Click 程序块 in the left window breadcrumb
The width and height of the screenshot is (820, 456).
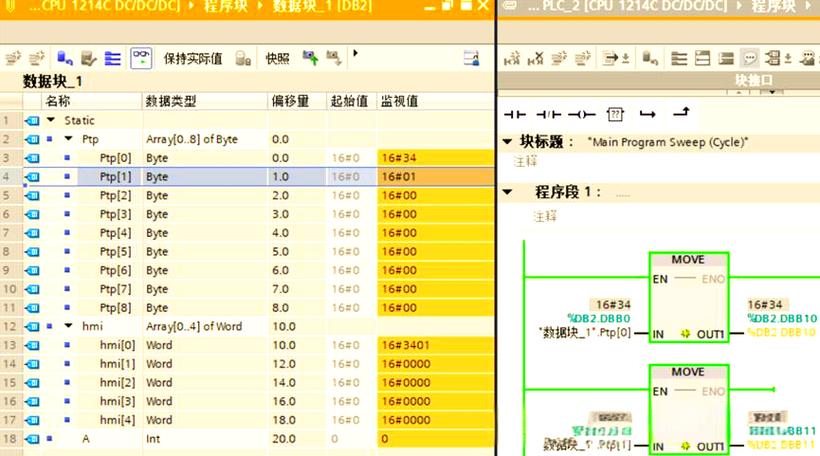tap(225, 7)
